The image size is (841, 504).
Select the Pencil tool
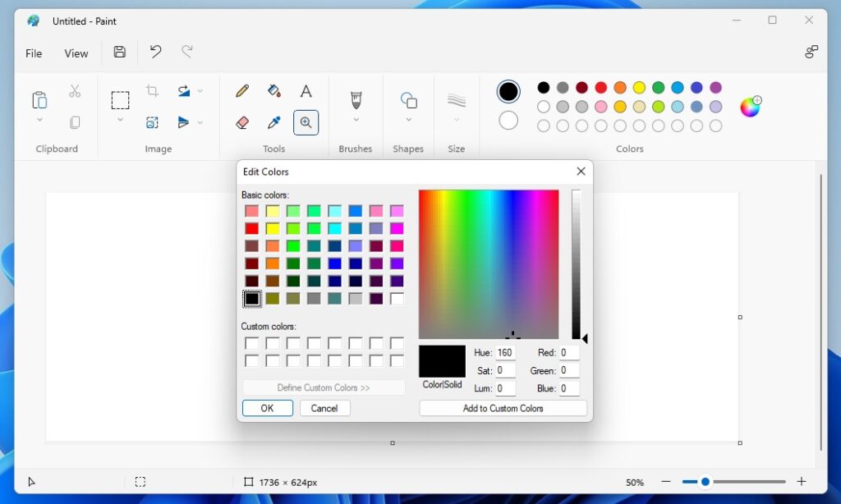click(x=242, y=91)
